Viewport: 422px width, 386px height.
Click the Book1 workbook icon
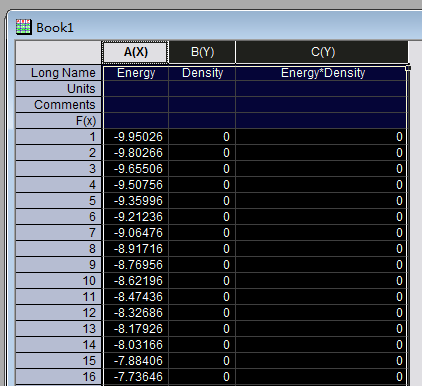(24, 27)
